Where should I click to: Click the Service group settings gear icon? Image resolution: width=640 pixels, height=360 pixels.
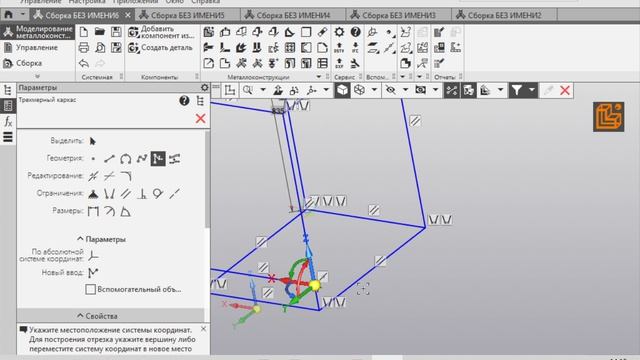coord(339,32)
